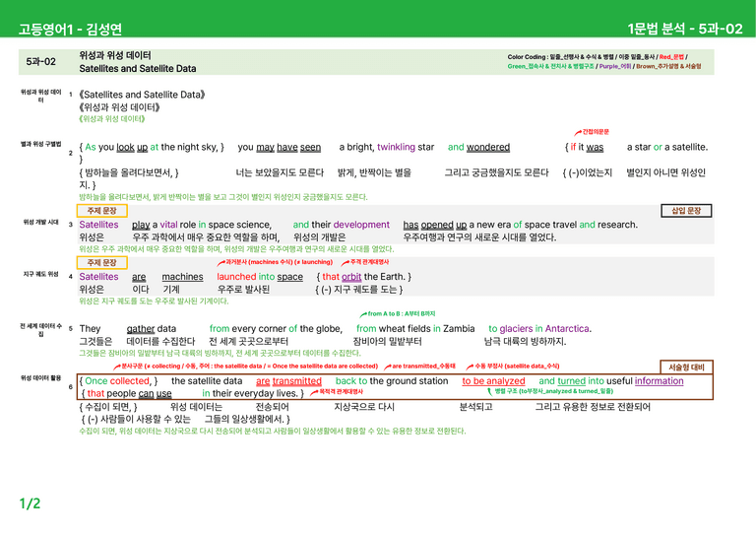This screenshot has width=756, height=535.
Task: Click the Korean text '지상국으로 다시'
Action: tap(364, 407)
